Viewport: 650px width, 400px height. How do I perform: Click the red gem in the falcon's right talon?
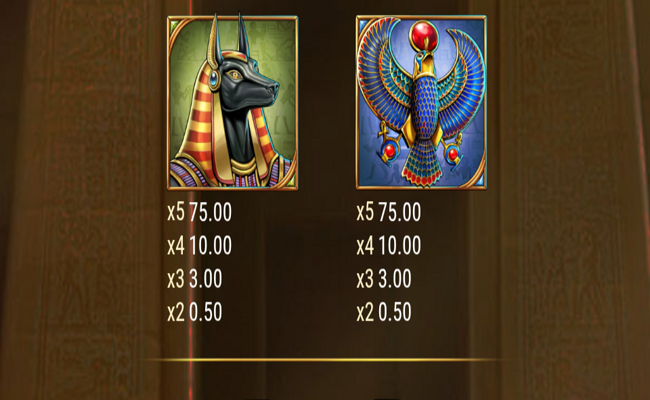pyautogui.click(x=453, y=154)
